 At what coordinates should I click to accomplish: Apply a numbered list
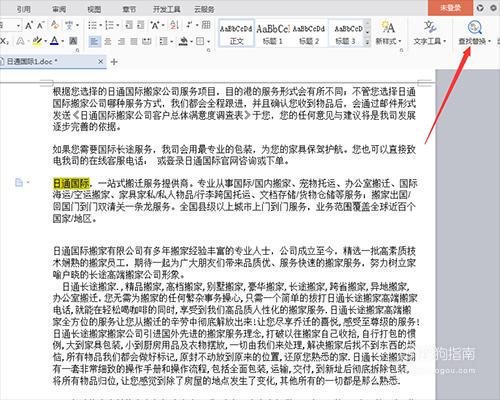coord(110,25)
